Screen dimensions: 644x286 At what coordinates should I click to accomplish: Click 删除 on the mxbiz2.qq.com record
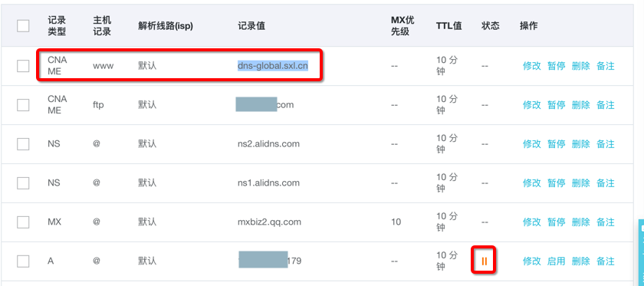pos(581,222)
